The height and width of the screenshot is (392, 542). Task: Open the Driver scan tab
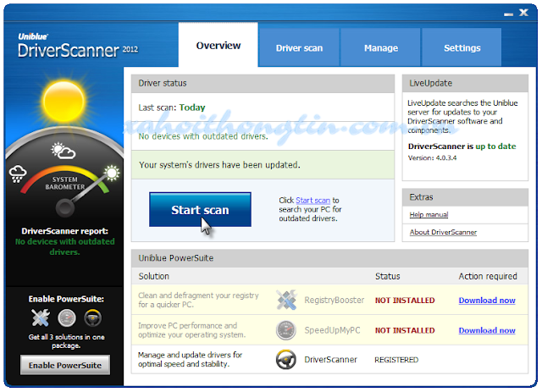[x=299, y=47]
